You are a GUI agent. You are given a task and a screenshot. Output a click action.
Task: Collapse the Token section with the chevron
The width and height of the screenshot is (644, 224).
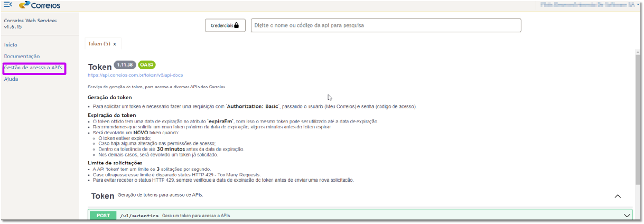click(x=618, y=196)
